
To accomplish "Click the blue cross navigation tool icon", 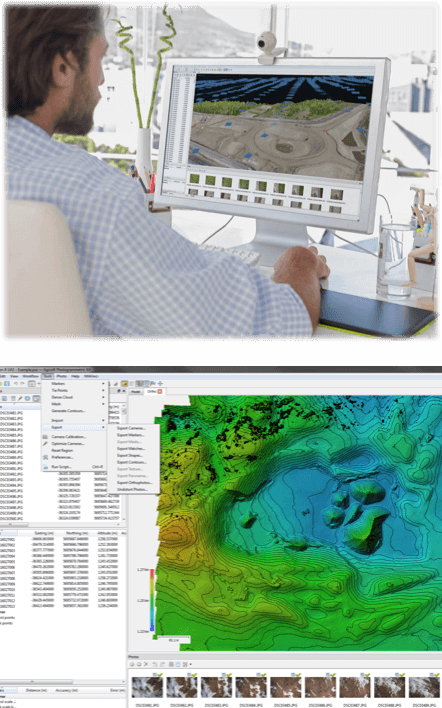I will point(160,383).
